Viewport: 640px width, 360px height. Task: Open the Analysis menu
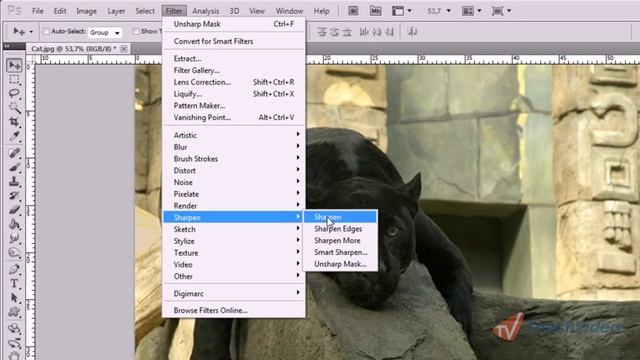[205, 11]
